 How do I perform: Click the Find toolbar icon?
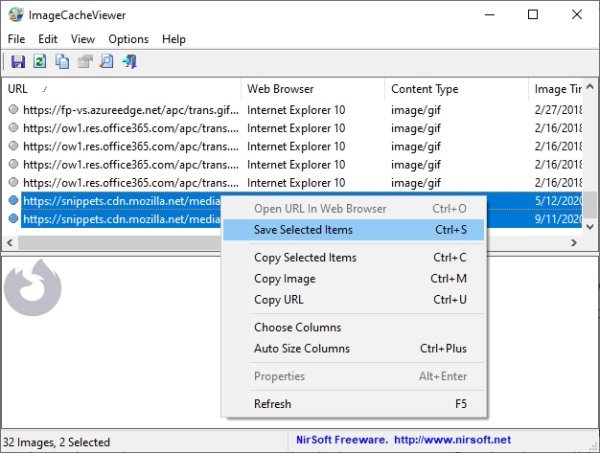click(x=107, y=62)
